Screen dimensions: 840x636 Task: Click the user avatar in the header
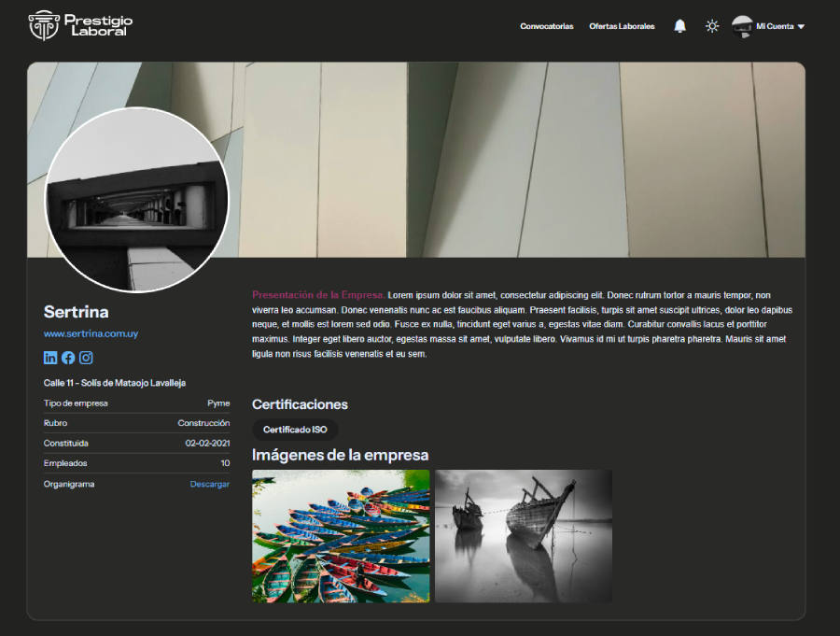click(742, 26)
